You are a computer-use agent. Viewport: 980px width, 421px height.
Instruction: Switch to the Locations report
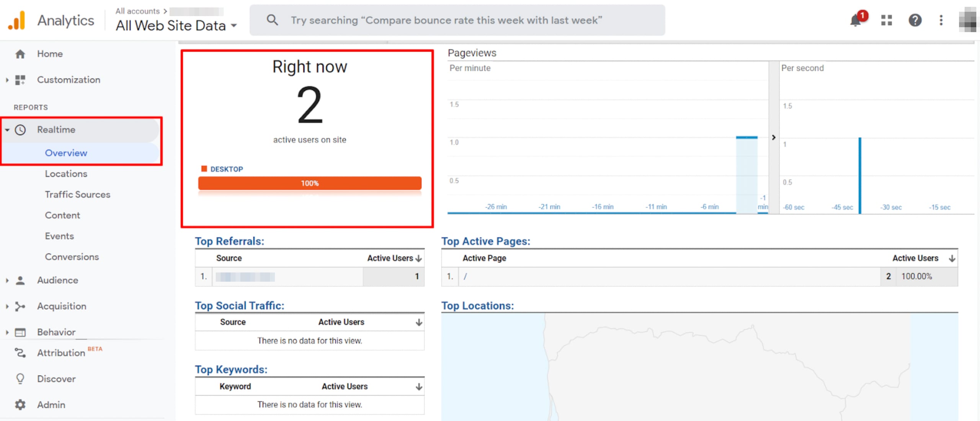[66, 173]
